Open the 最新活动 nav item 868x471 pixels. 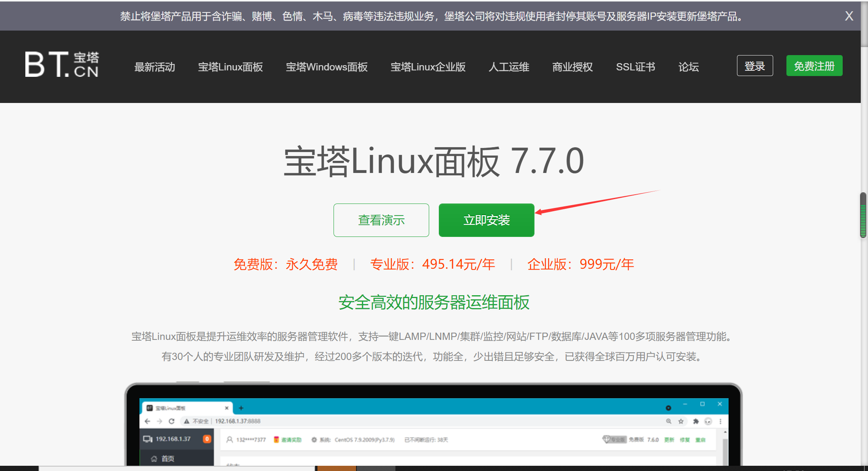coord(155,67)
